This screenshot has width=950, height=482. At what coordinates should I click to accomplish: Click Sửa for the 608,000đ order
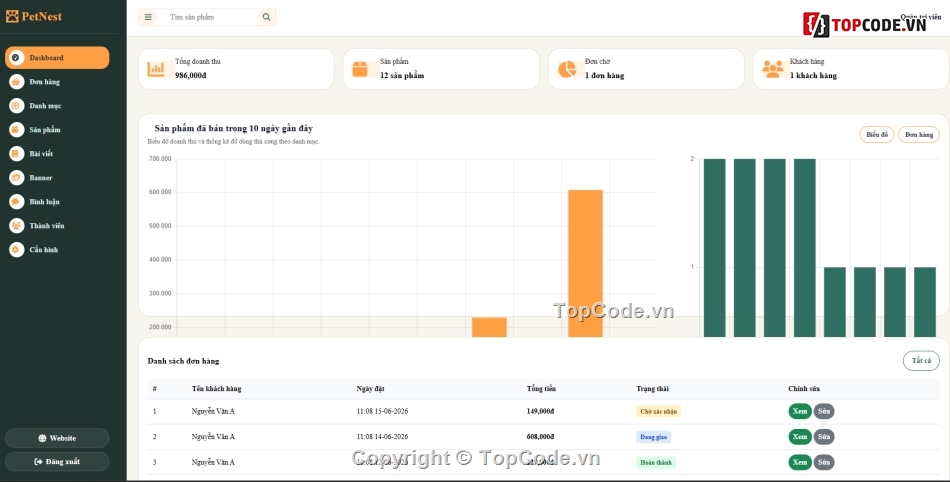(824, 437)
